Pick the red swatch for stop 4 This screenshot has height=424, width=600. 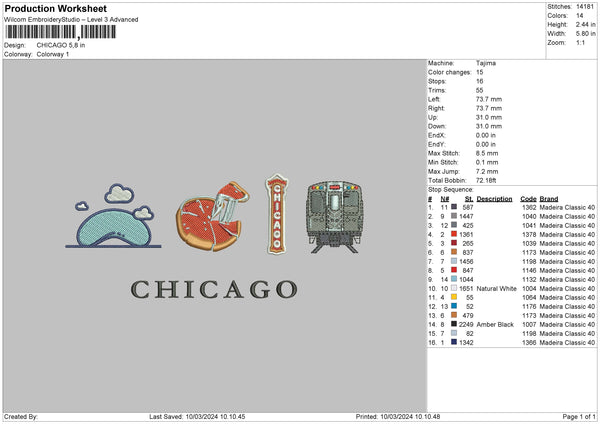tap(454, 234)
